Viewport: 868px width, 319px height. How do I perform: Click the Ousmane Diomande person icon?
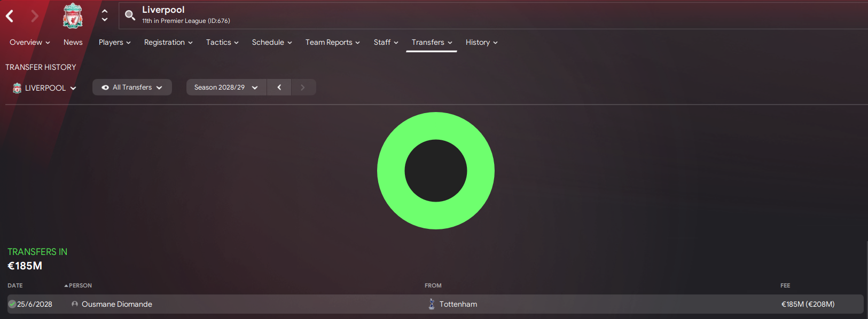(75, 304)
